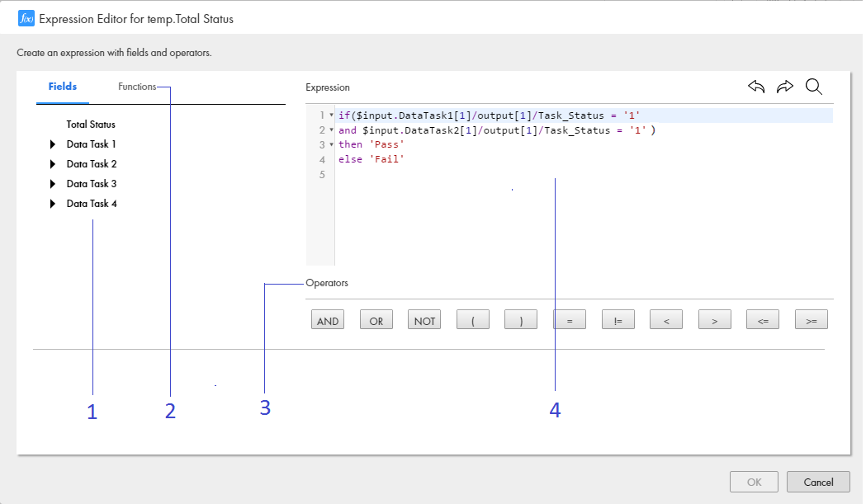Click the OK button

click(754, 482)
